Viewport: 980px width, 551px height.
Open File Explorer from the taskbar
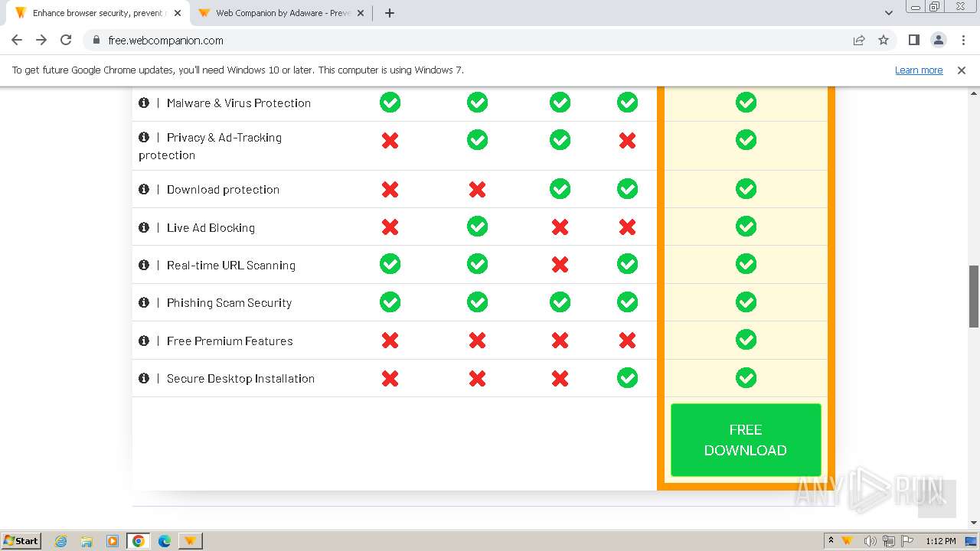[x=87, y=541]
